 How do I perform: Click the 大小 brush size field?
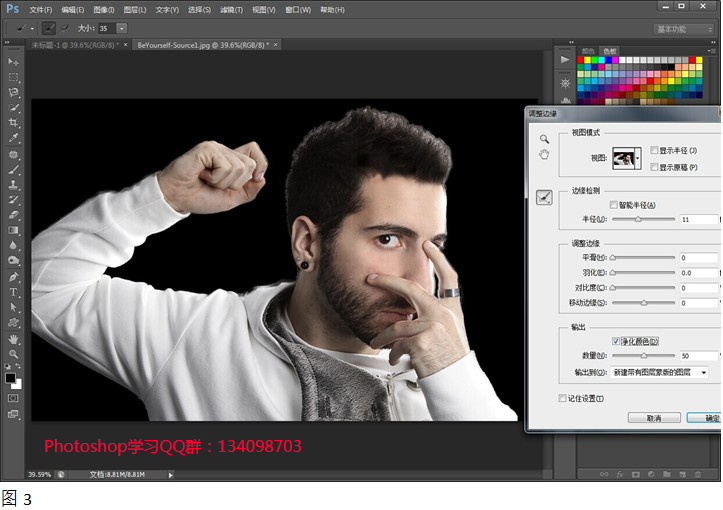(x=107, y=29)
